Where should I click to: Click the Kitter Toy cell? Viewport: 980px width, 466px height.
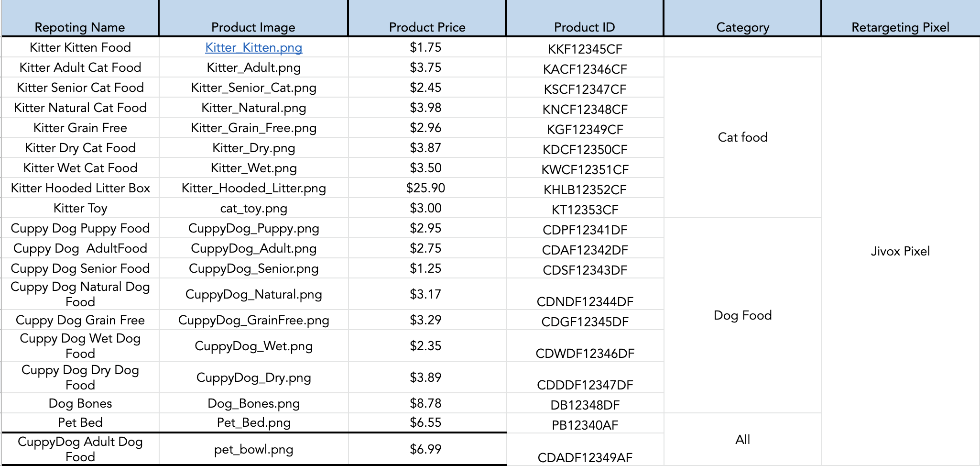tap(80, 208)
